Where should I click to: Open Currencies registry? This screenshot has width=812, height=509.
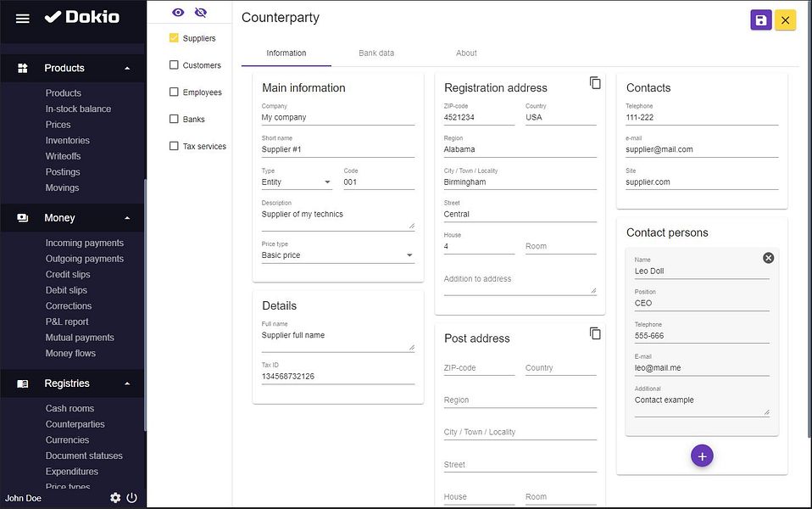click(67, 439)
